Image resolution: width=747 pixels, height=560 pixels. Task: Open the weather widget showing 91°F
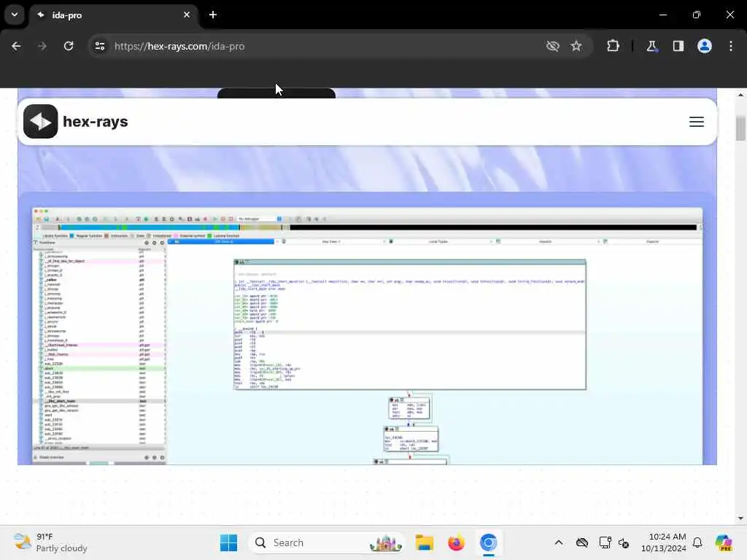pos(50,542)
